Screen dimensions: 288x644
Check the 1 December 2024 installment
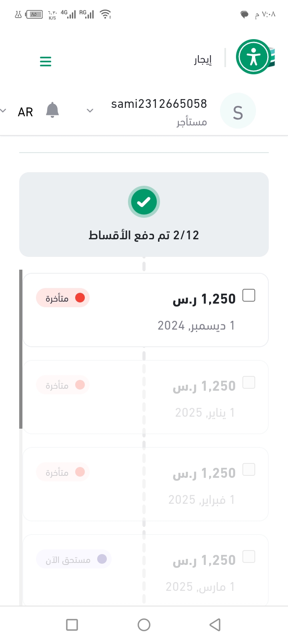point(249,296)
